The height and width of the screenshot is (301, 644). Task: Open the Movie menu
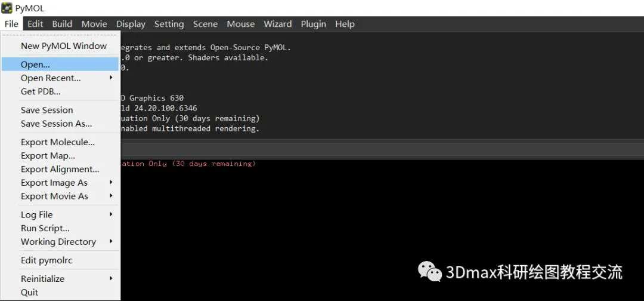point(94,24)
